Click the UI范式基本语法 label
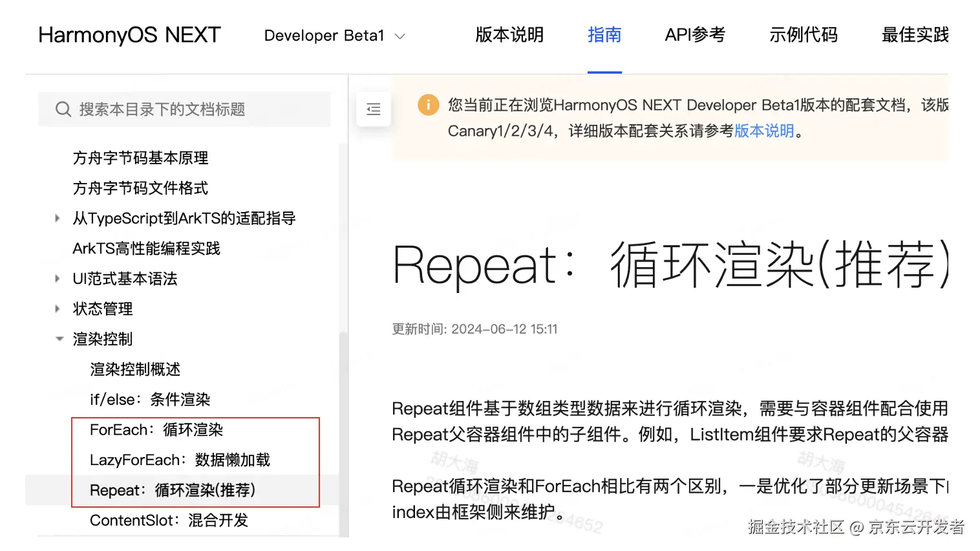The width and height of the screenshot is (980, 551). (x=125, y=279)
